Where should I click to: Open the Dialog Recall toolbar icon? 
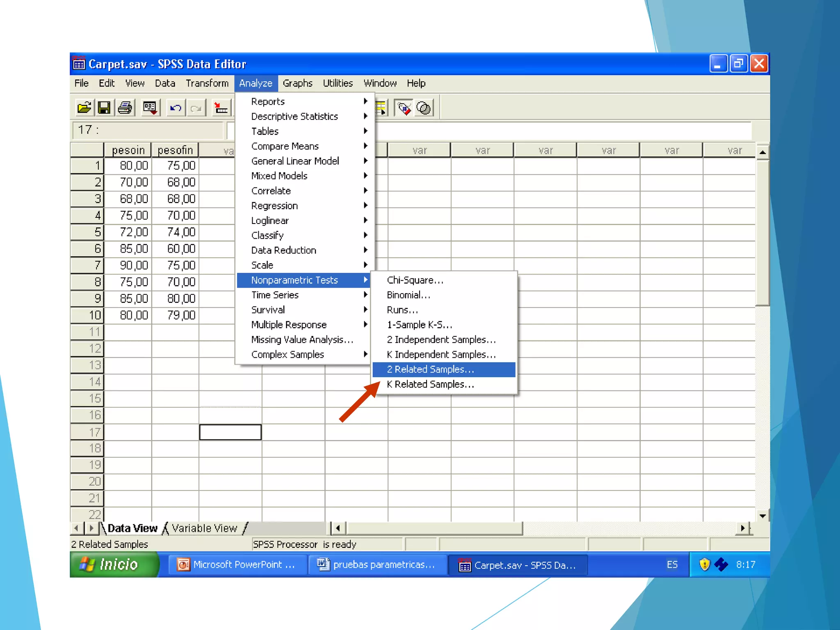coord(150,108)
